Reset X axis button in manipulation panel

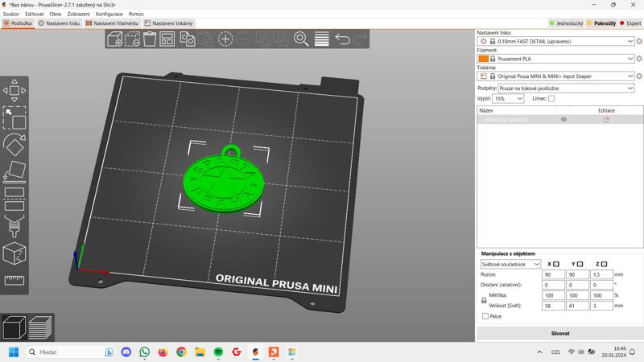[556, 264]
